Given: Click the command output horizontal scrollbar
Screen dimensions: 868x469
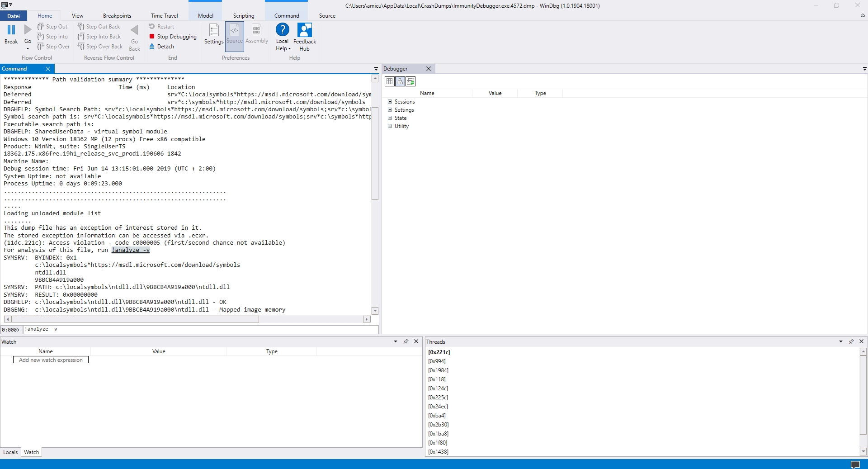Looking at the screenshot, I should pyautogui.click(x=135, y=319).
